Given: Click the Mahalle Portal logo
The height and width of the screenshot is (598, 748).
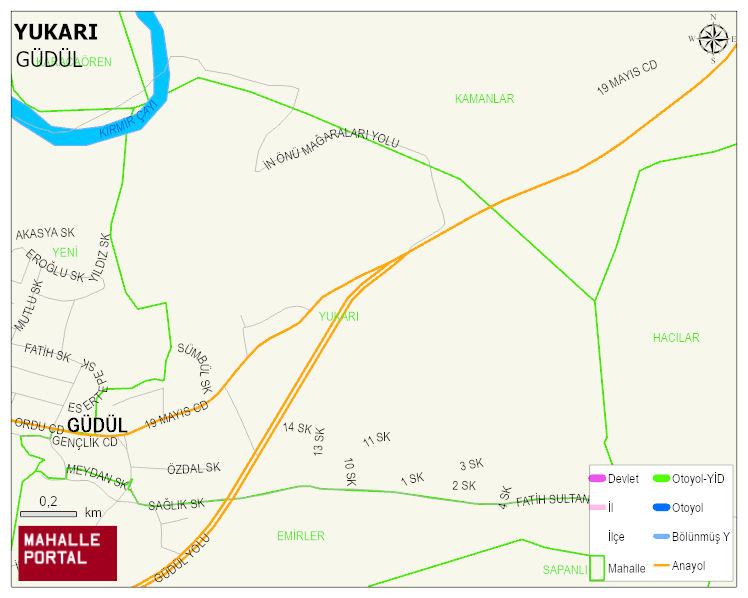Looking at the screenshot, I should [x=68, y=553].
